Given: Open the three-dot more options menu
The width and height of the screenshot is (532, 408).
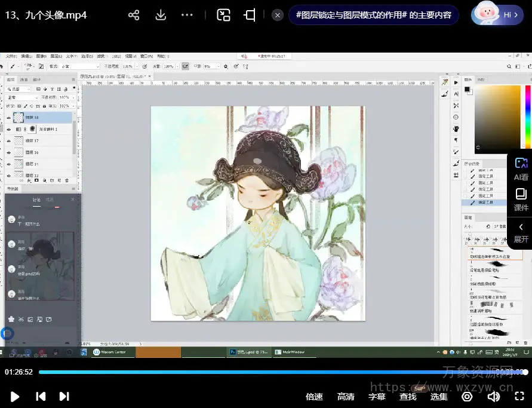Looking at the screenshot, I should click(x=187, y=15).
